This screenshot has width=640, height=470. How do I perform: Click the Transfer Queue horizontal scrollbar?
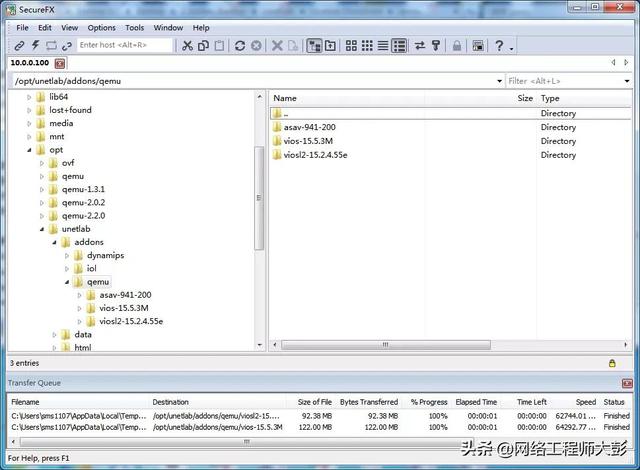point(247,442)
